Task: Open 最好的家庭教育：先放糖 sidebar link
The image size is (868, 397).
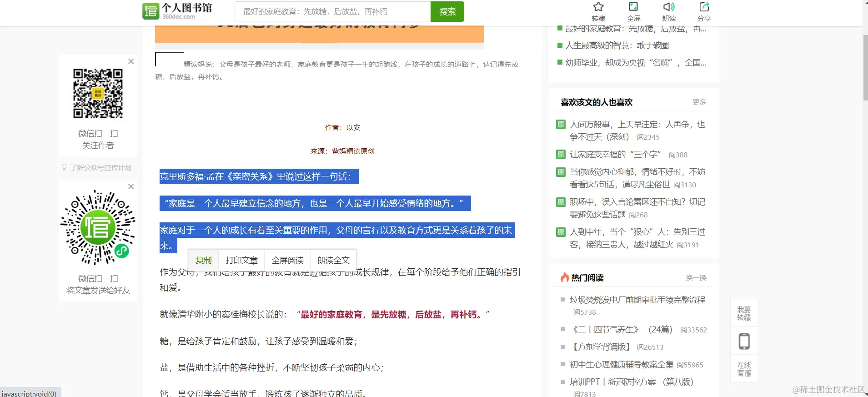Action: [636, 29]
